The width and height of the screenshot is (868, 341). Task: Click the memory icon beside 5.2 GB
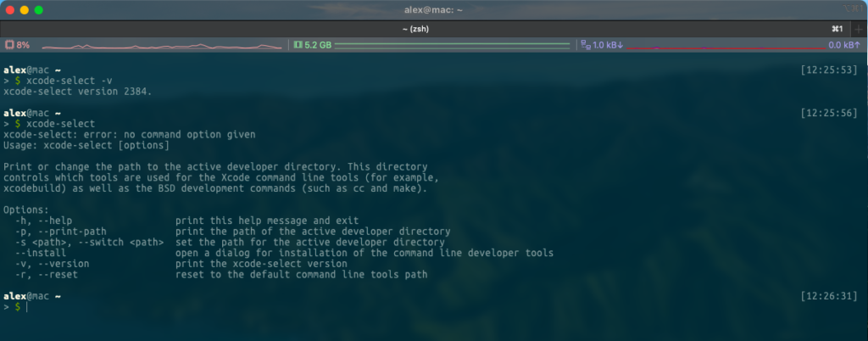tap(298, 45)
